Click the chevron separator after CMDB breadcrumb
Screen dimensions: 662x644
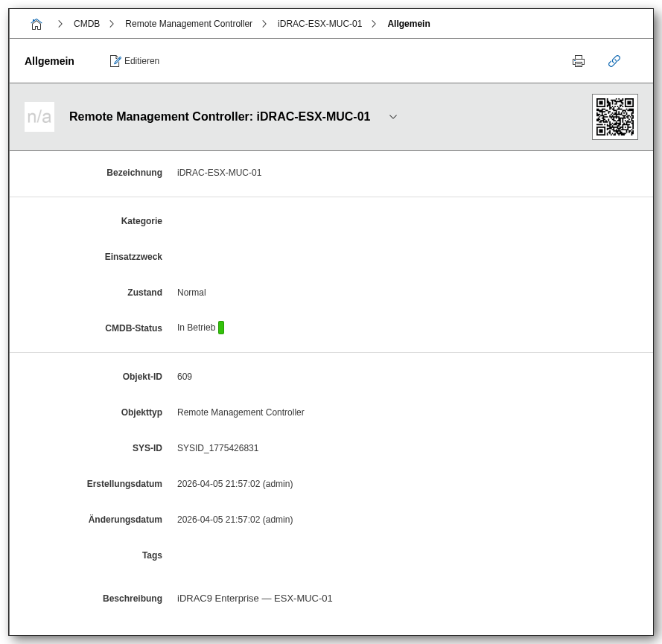tap(112, 23)
